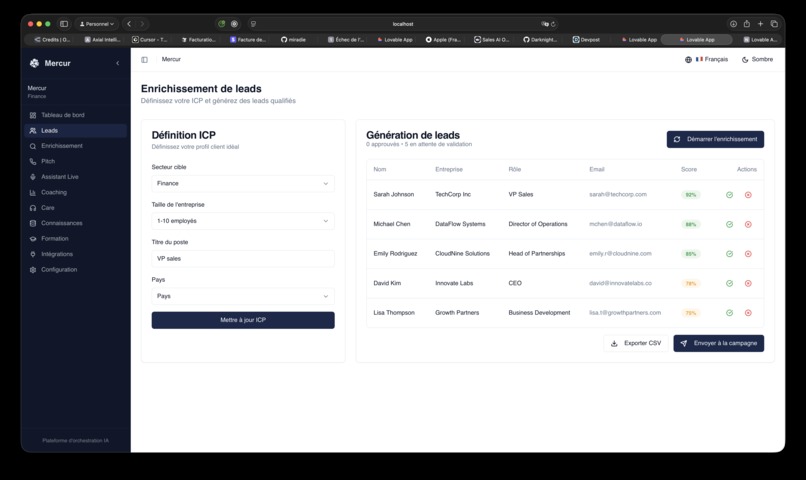Show the Safari tab overview
The image size is (806, 480).
774,24
